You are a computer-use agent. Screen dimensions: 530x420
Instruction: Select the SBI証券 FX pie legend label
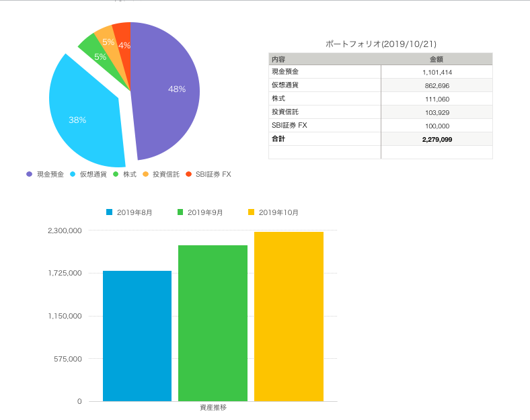[x=213, y=174]
